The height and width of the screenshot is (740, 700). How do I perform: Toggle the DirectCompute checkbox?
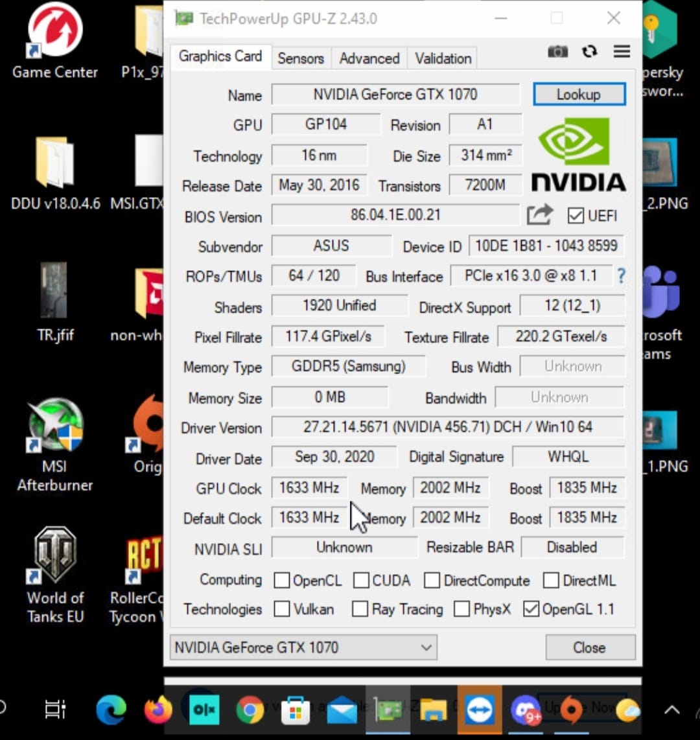[432, 580]
